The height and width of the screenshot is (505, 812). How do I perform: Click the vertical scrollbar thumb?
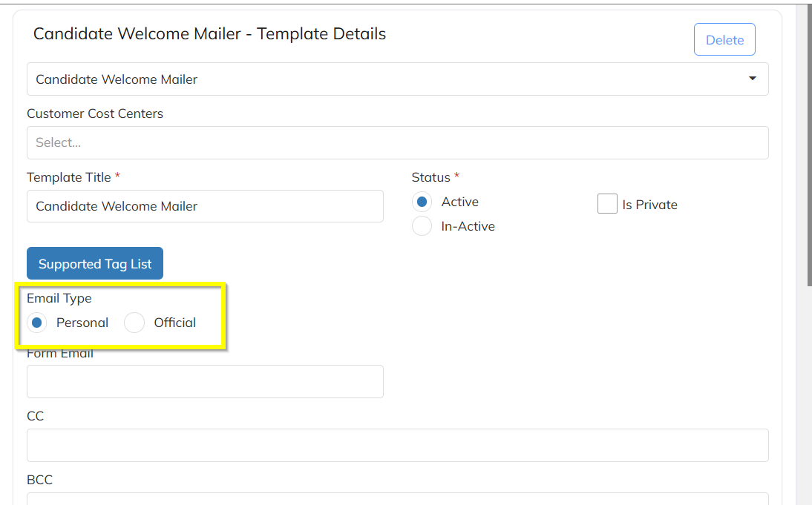point(808,148)
